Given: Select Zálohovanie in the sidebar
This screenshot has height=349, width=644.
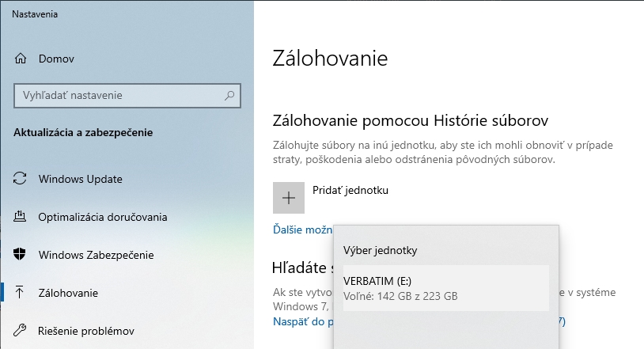Looking at the screenshot, I should [x=68, y=293].
